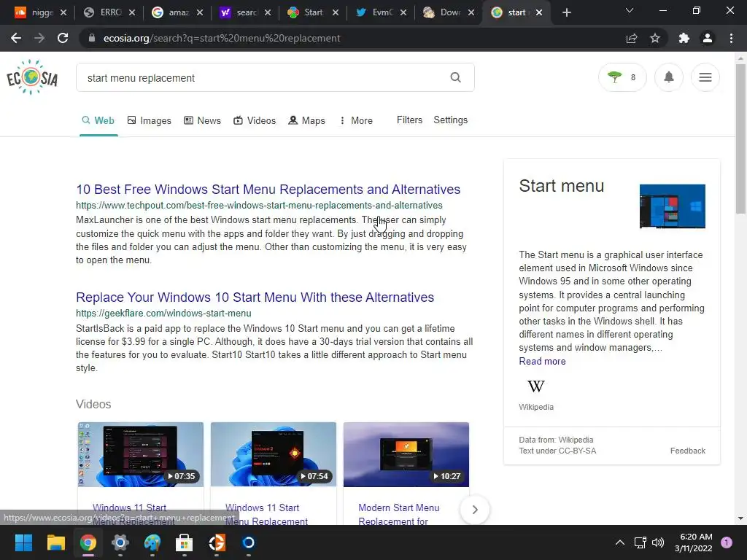Click the notification count badge in tray

[x=727, y=542]
